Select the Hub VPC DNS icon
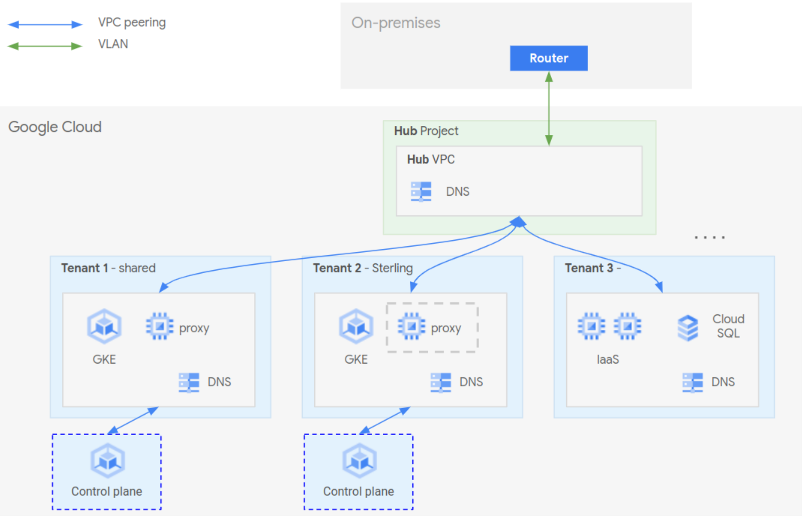This screenshot has height=518, width=812. point(421,191)
